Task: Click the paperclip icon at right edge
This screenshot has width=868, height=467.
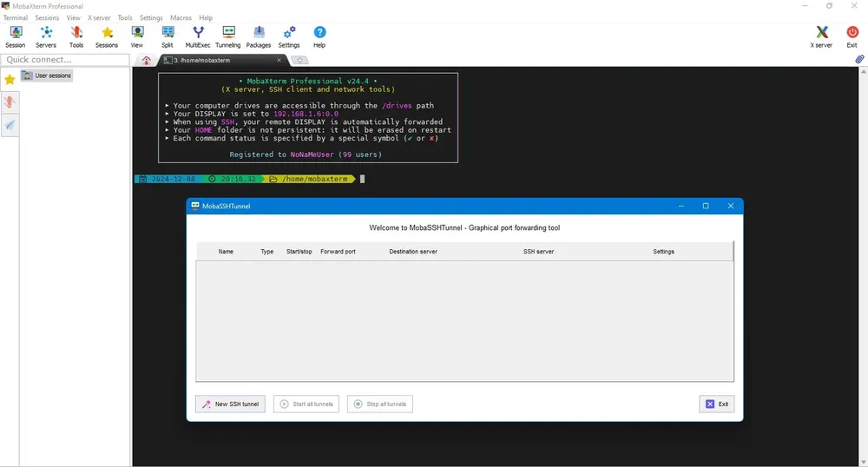Action: pos(859,59)
